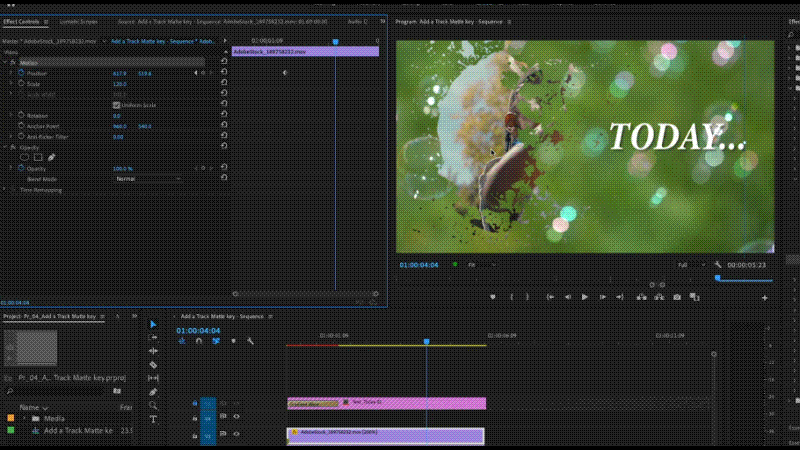The image size is (800, 450).
Task: Toggle middle video track eye visibility
Action: pos(236,416)
